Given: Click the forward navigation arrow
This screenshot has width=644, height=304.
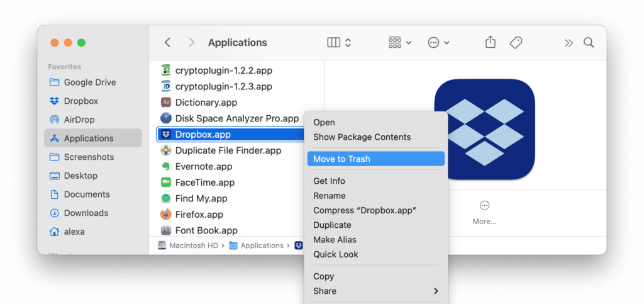Looking at the screenshot, I should point(191,43).
